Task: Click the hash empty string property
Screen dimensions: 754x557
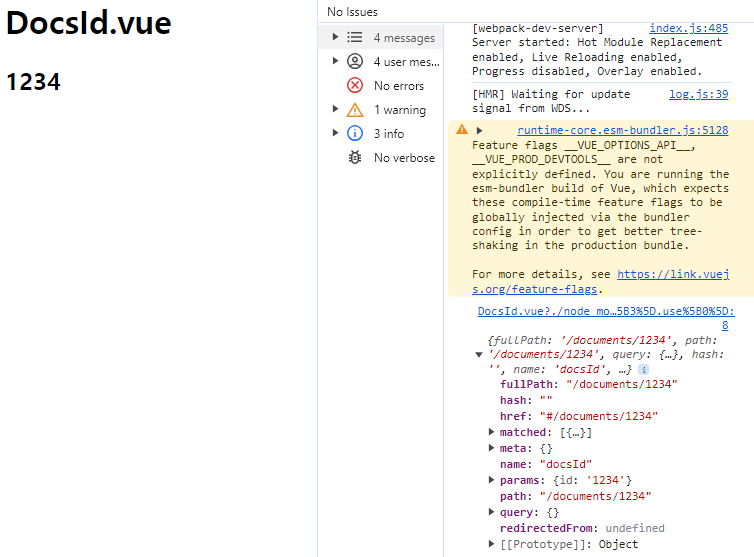Action: [526, 400]
